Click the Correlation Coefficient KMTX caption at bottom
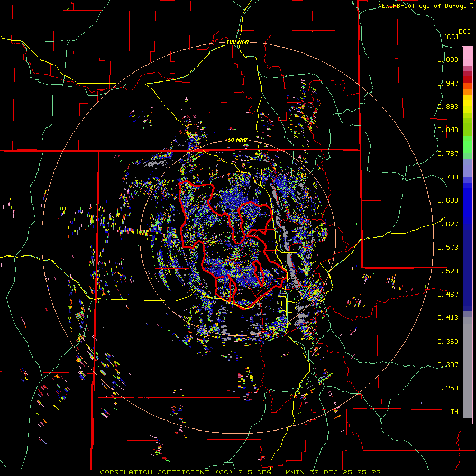The width and height of the screenshot is (476, 476). (240, 472)
